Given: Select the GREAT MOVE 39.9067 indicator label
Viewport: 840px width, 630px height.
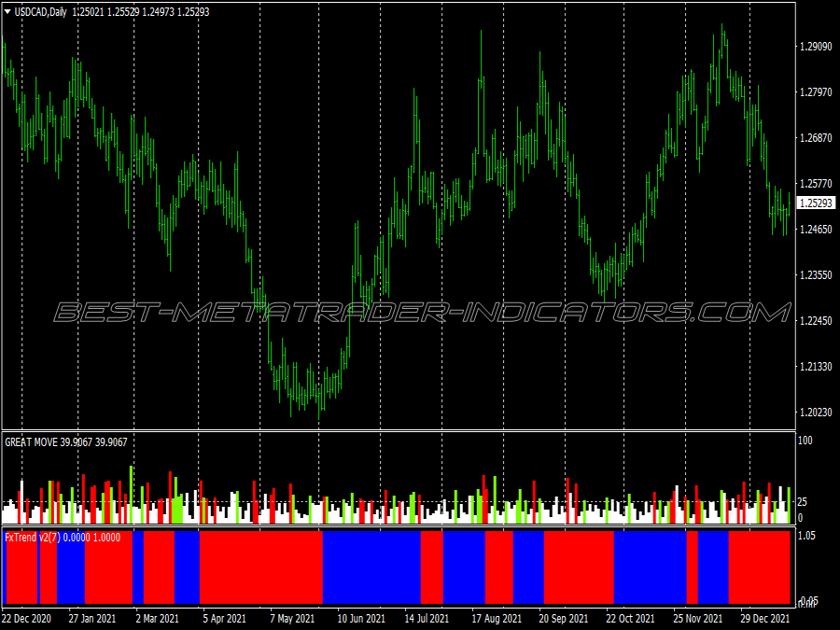Looking at the screenshot, I should pos(66,442).
